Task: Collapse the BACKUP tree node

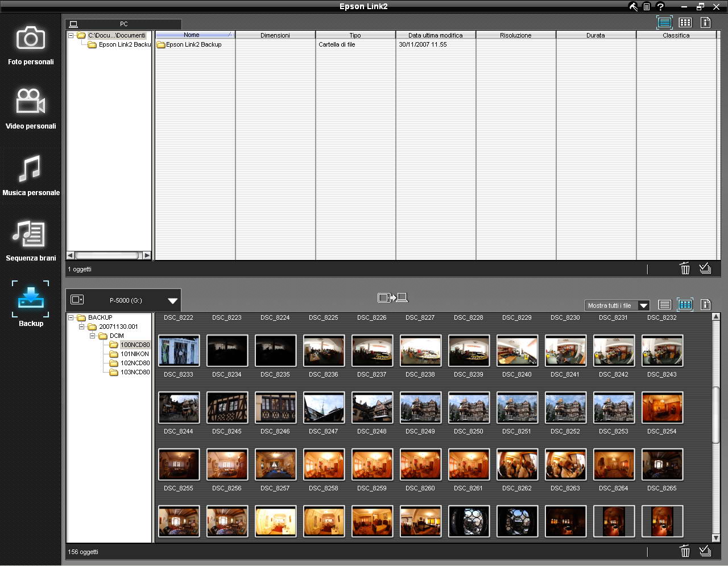Action: click(71, 317)
